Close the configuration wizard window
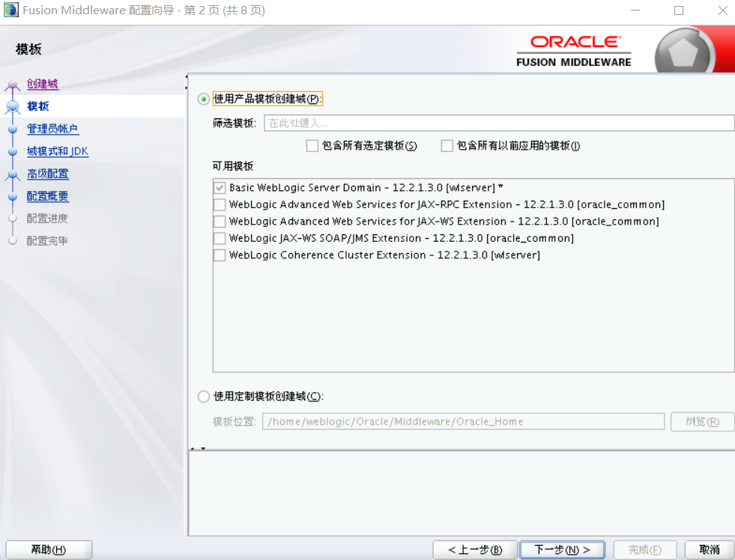The height and width of the screenshot is (560, 735). pyautogui.click(x=722, y=10)
